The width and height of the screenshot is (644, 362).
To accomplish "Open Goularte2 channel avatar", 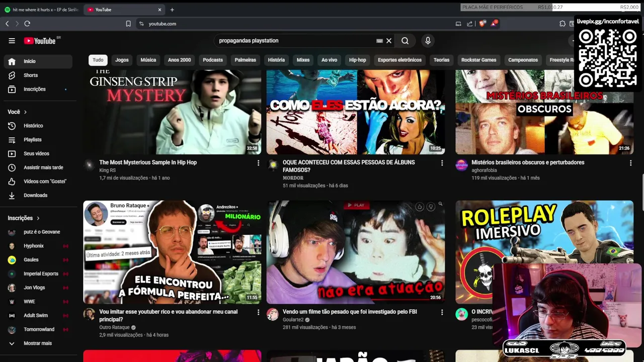I will tap(272, 314).
